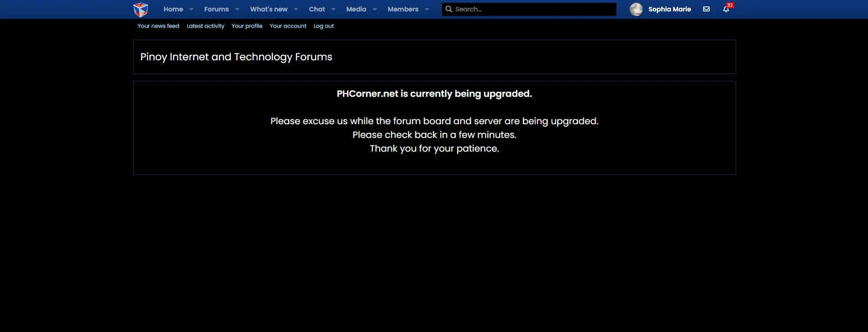Viewport: 868px width, 332px height.
Task: Click the magnifying glass search icon
Action: pos(448,9)
